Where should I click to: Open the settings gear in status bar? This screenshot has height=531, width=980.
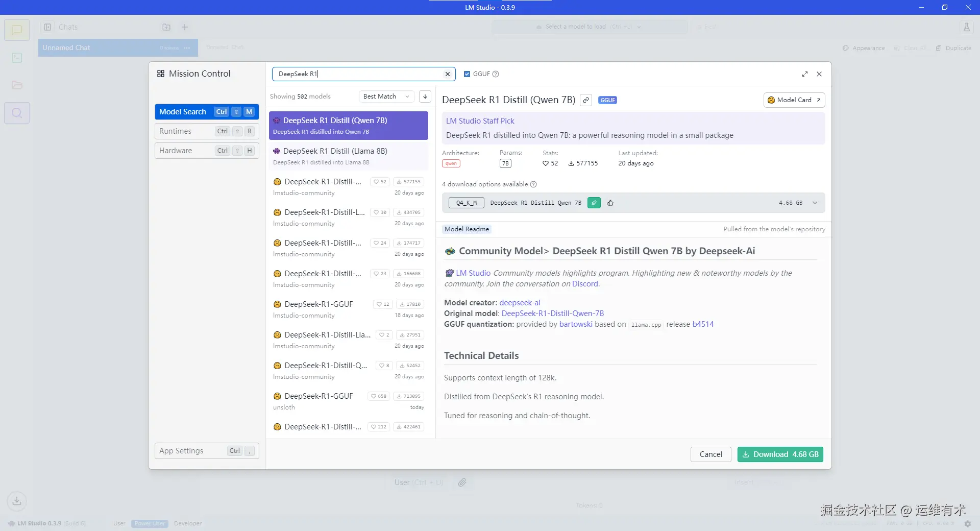[967, 523]
